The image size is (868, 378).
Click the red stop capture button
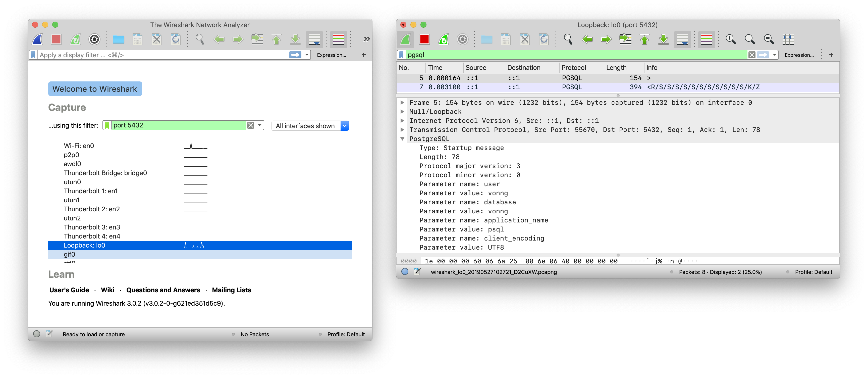pyautogui.click(x=424, y=39)
